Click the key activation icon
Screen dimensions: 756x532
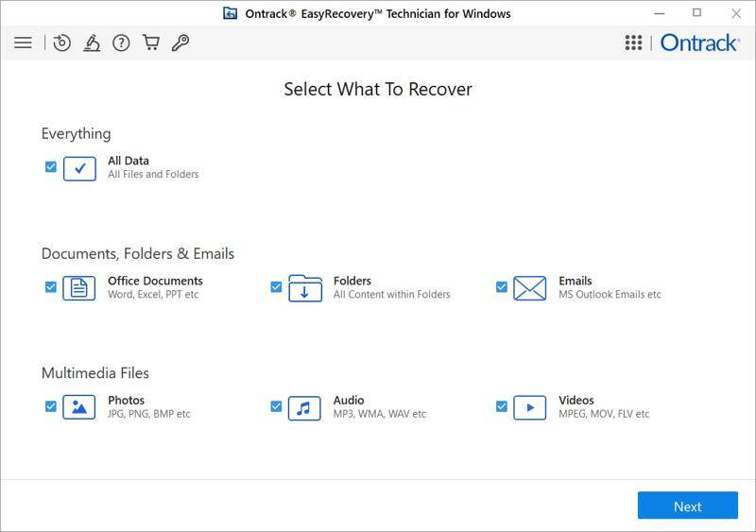pyautogui.click(x=180, y=43)
